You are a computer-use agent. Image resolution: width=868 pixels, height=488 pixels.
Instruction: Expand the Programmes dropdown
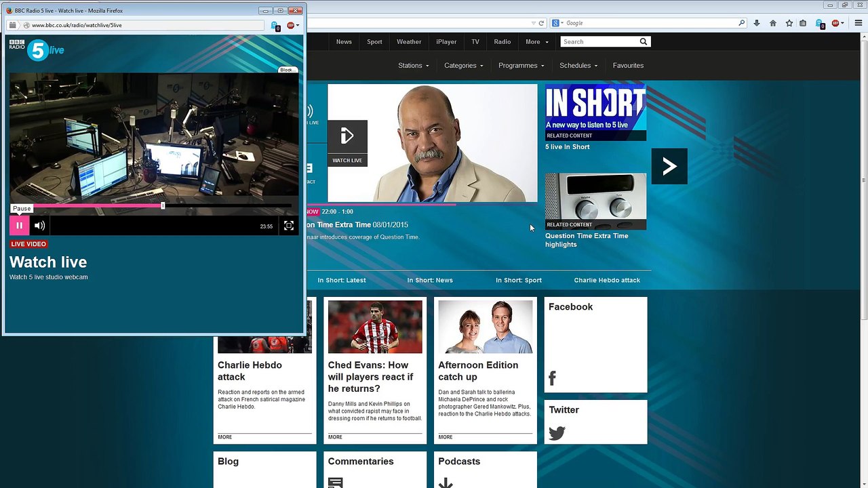tap(521, 66)
